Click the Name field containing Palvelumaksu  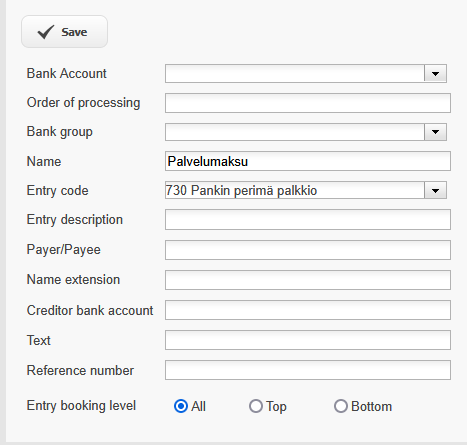(308, 161)
